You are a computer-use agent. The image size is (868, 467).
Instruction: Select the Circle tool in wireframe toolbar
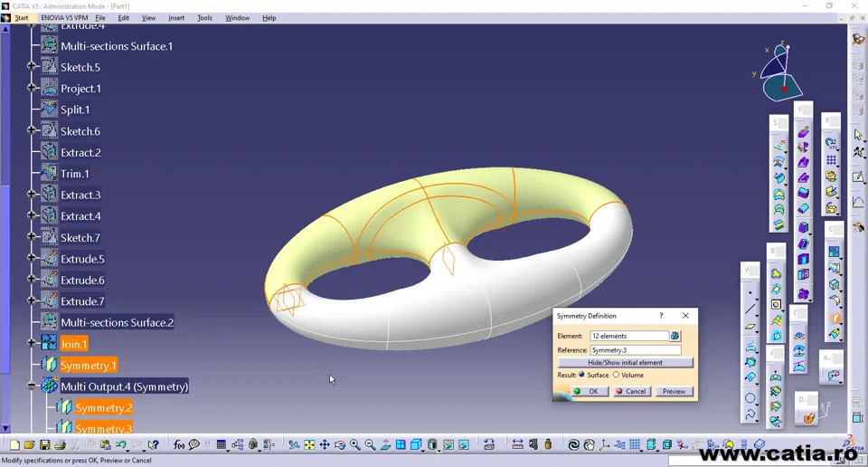pyautogui.click(x=750, y=397)
